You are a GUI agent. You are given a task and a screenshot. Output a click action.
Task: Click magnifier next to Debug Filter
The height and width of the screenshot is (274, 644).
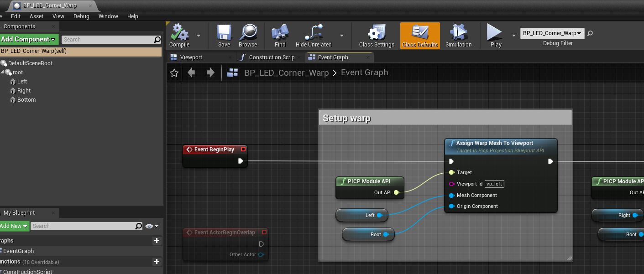[590, 33]
